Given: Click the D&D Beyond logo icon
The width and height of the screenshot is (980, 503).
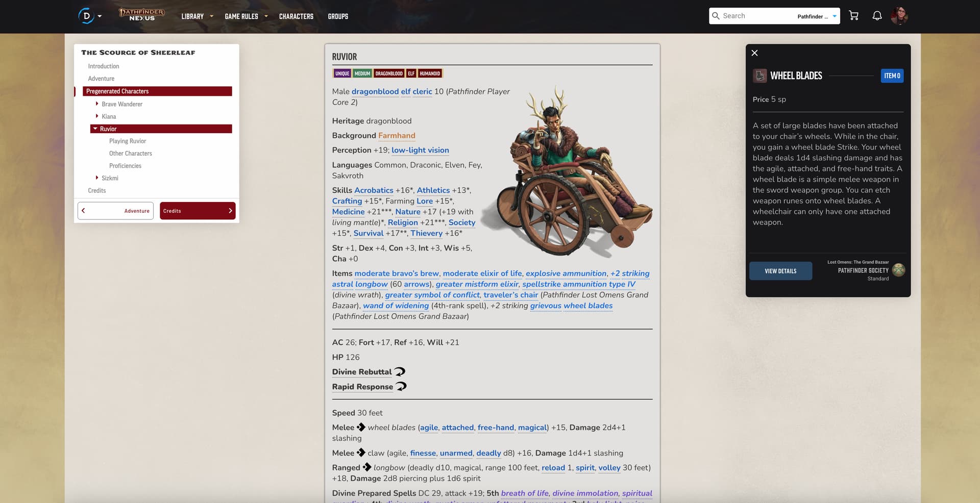Looking at the screenshot, I should click(86, 16).
